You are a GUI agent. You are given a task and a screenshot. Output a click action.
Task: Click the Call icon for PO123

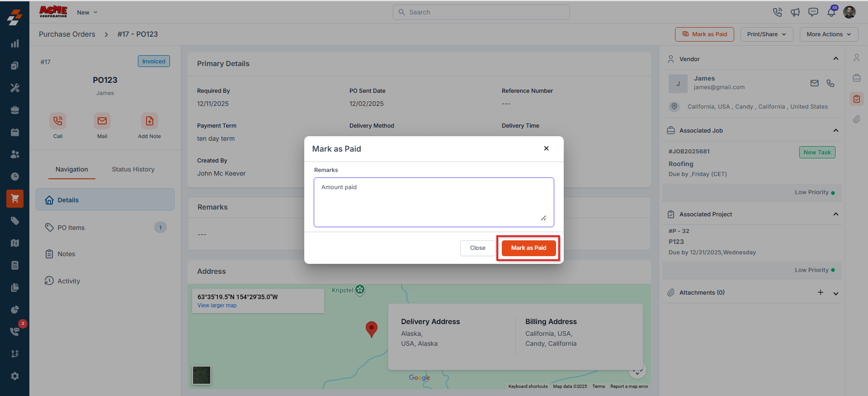coord(58,121)
